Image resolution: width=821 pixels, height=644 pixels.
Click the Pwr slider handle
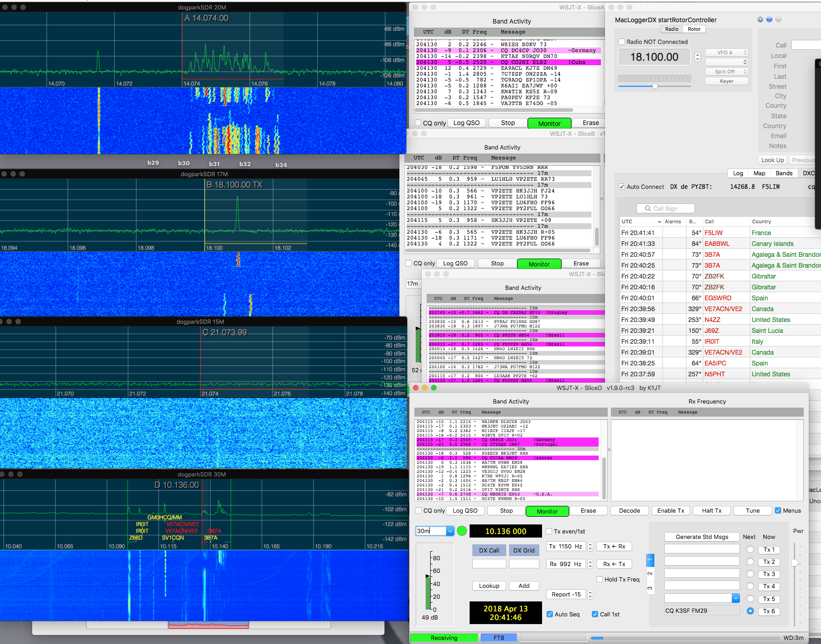[795, 562]
